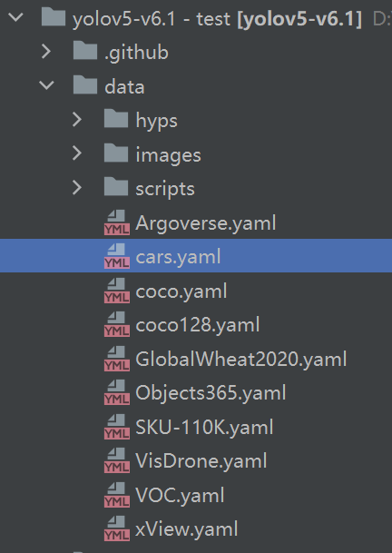The width and height of the screenshot is (392, 553).
Task: Collapse the data folder chevron
Action: [x=46, y=85]
